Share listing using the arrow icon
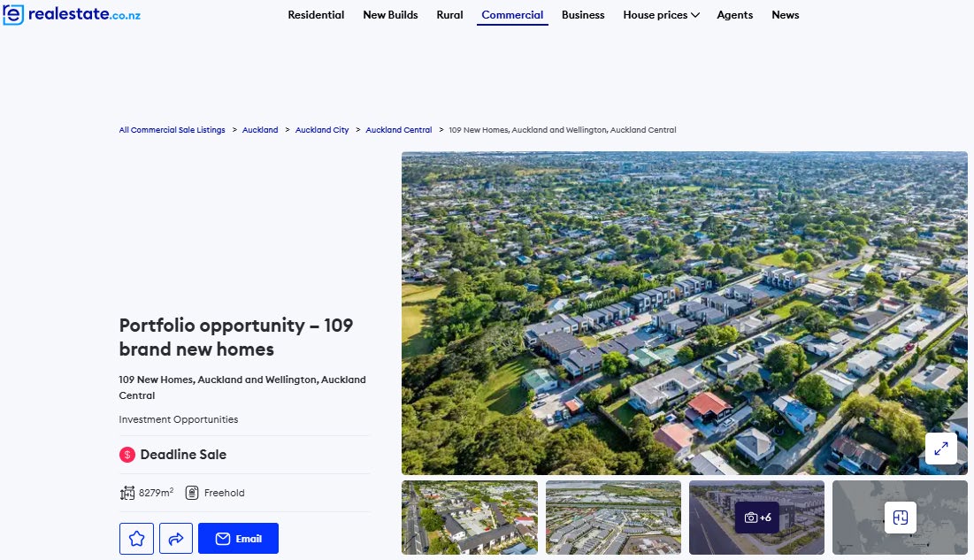The image size is (974, 560). coord(176,538)
